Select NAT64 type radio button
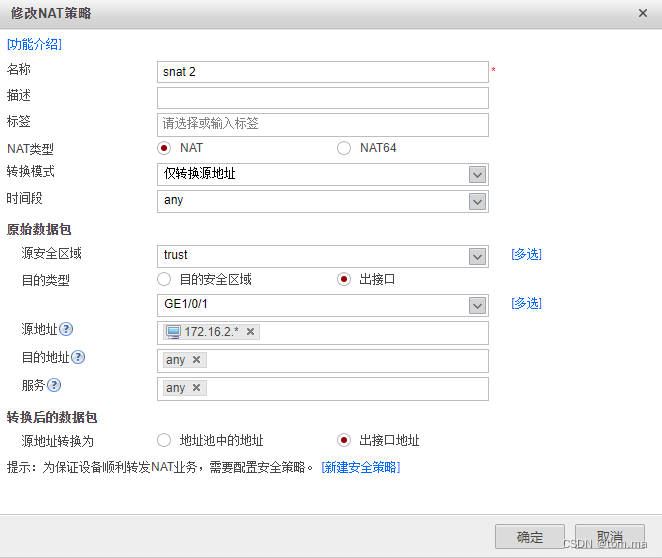Screen dimensions: 662x558 [x=344, y=148]
